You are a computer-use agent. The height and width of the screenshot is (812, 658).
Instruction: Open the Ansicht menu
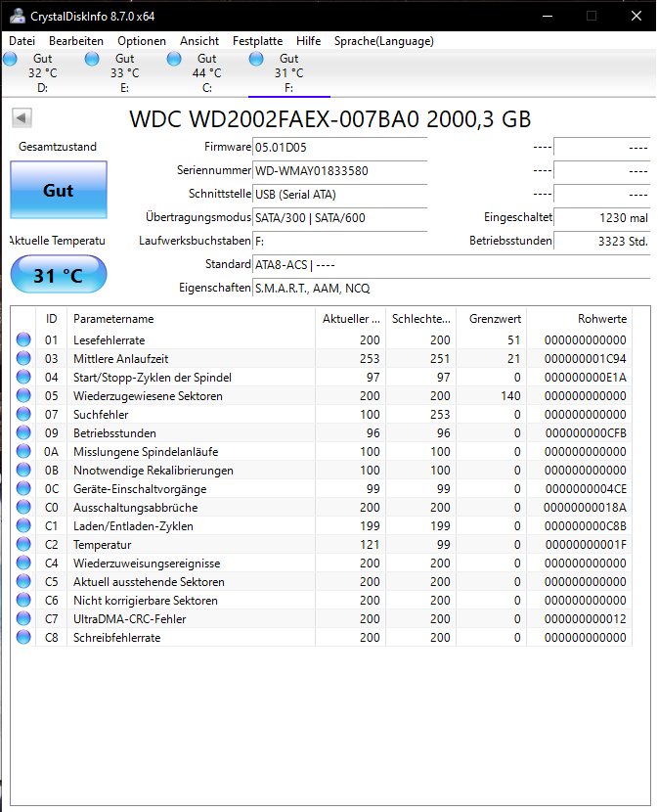199,41
